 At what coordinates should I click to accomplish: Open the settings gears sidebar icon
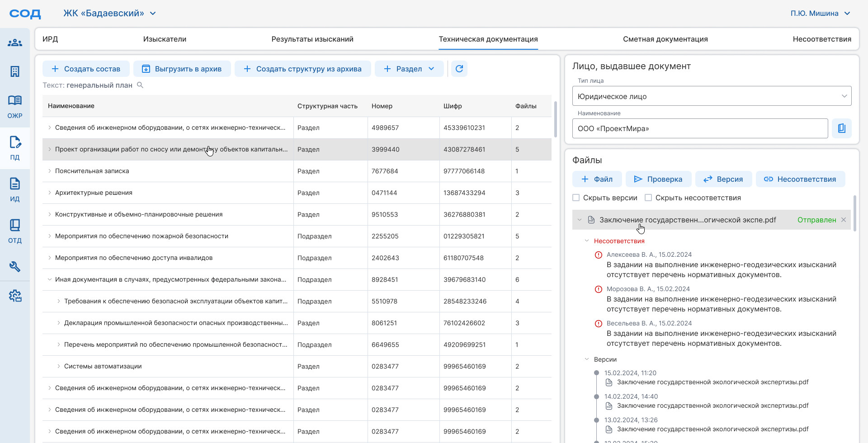15,296
